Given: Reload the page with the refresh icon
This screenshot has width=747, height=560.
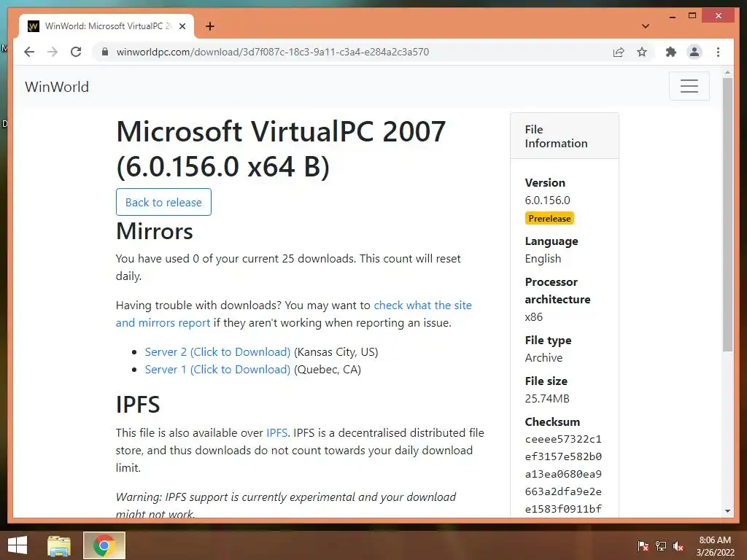Looking at the screenshot, I should point(76,52).
